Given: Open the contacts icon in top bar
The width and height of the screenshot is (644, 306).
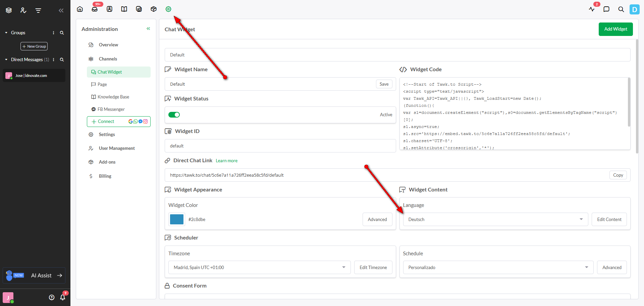Looking at the screenshot, I should [109, 9].
